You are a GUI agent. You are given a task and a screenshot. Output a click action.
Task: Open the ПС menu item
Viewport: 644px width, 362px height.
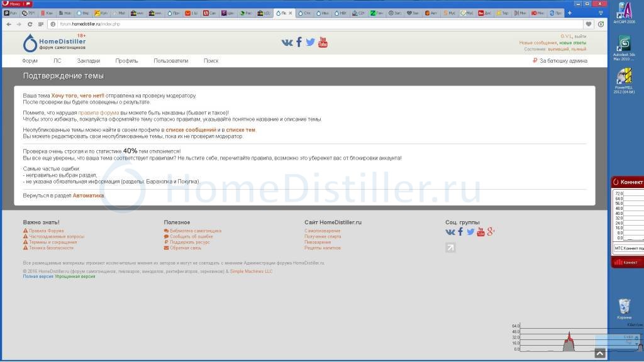(57, 61)
